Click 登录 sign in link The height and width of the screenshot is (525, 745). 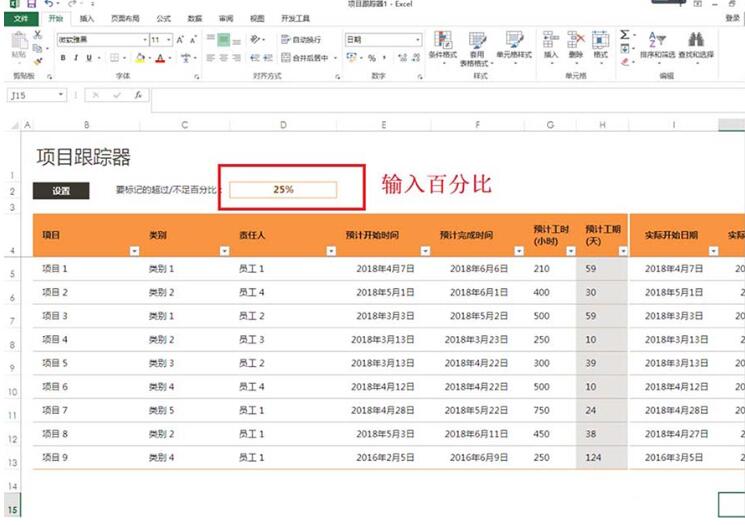(x=732, y=19)
